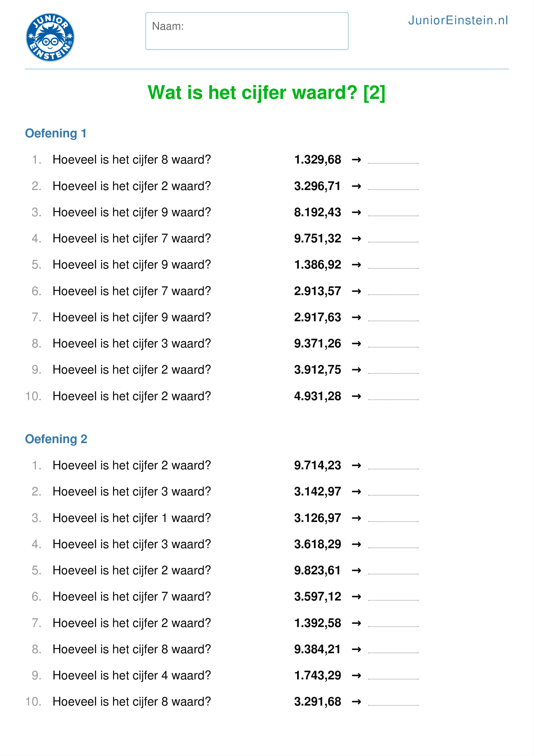
Task: Click the answer line for 8.192,43
Action: tap(393, 215)
